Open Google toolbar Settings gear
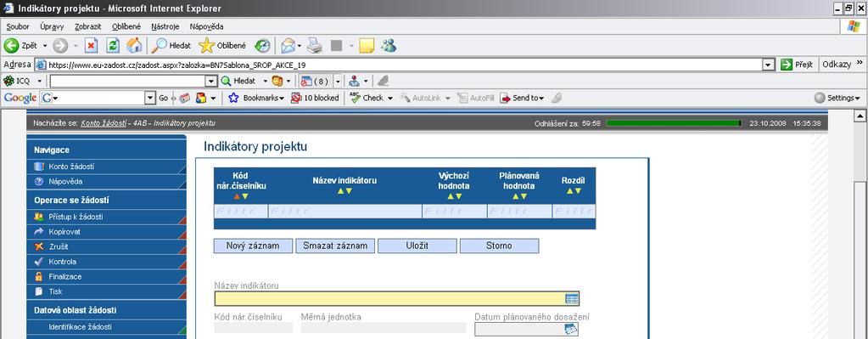This screenshot has height=339, width=868. click(820, 98)
